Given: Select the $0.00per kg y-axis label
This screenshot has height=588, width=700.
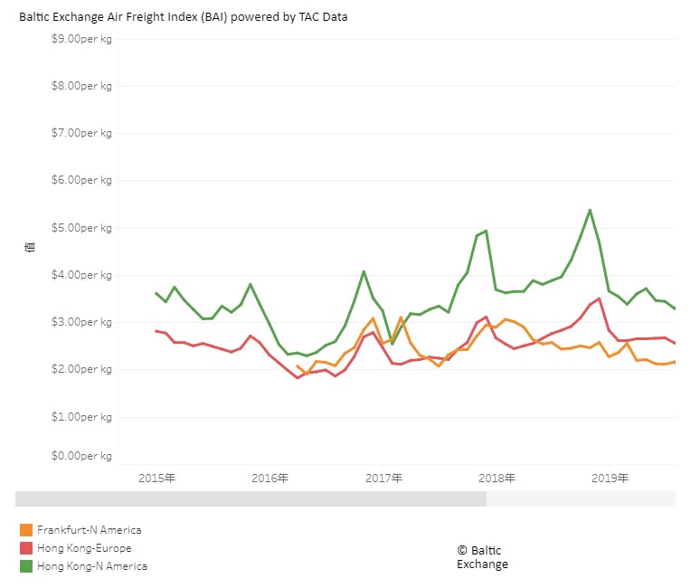Looking at the screenshot, I should point(83,456).
